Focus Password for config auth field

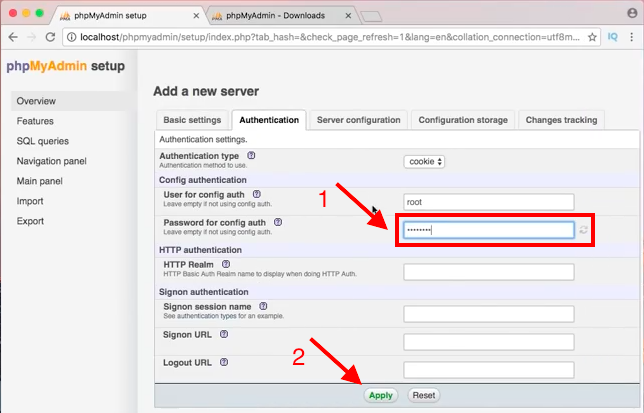click(489, 230)
